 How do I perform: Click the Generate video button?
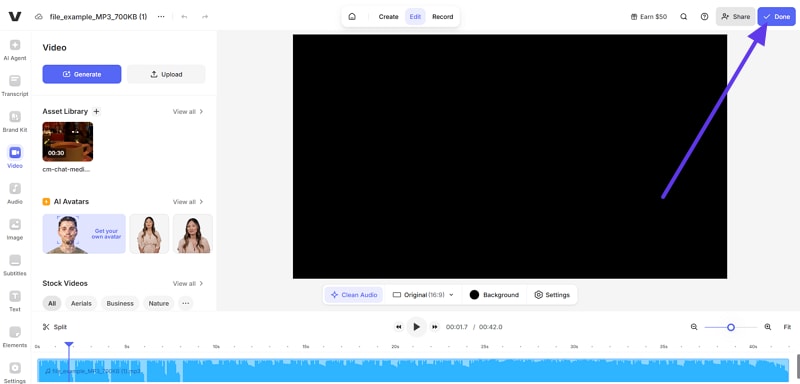point(82,74)
